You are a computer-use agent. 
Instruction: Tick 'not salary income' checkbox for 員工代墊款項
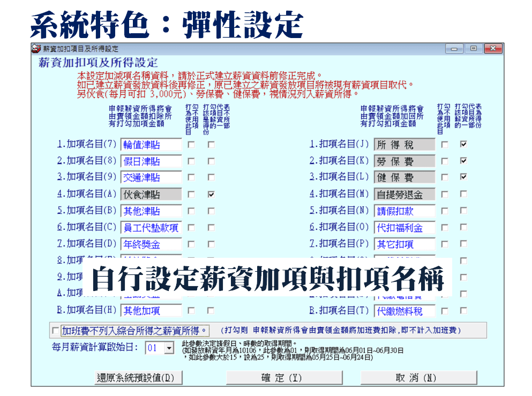tap(211, 228)
